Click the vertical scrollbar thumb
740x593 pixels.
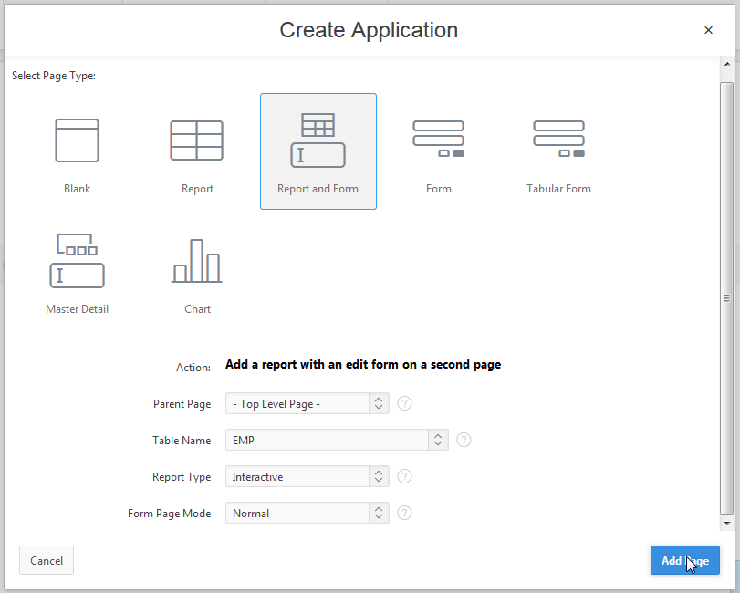coord(727,298)
